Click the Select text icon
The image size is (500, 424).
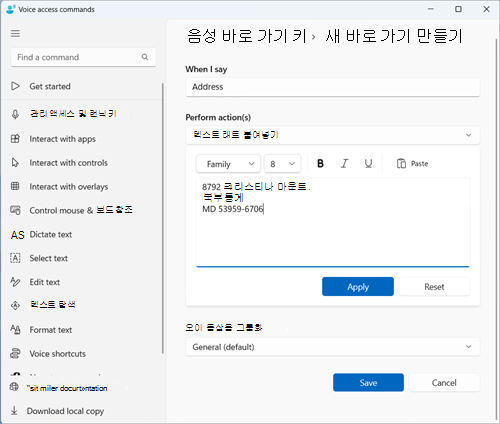click(15, 258)
